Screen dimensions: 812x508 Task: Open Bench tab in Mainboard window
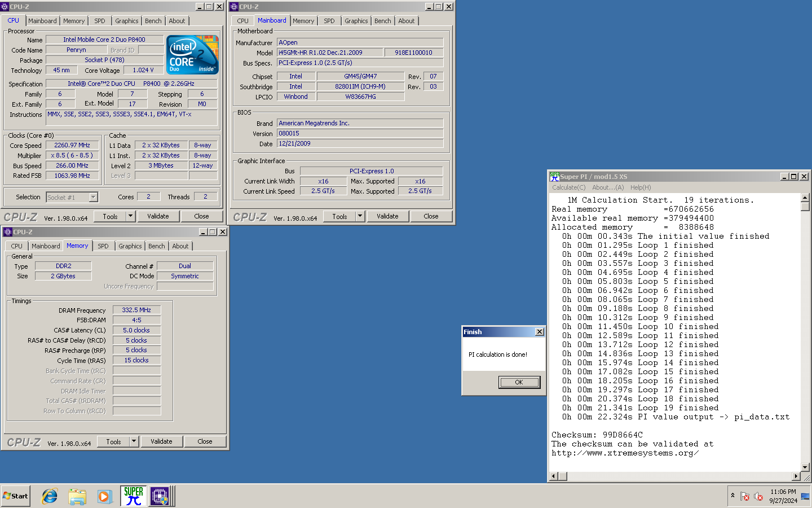[383, 21]
